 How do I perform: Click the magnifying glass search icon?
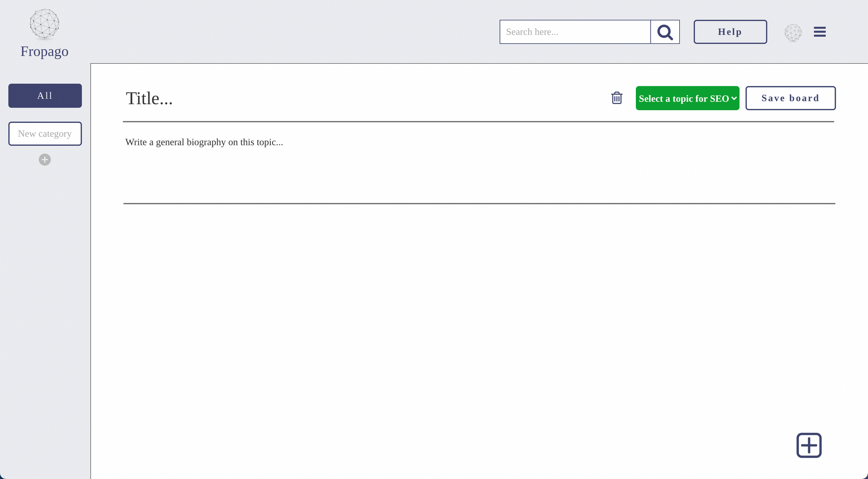tap(665, 32)
